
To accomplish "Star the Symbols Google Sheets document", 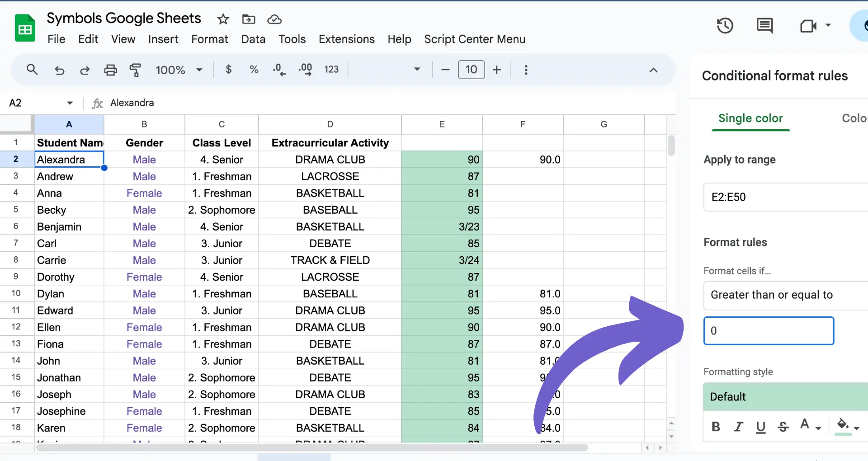I will pos(223,19).
